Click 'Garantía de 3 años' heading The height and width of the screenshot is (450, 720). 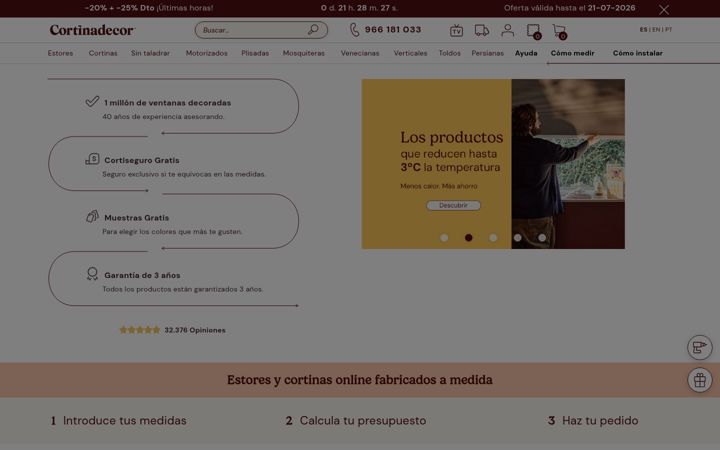click(142, 276)
